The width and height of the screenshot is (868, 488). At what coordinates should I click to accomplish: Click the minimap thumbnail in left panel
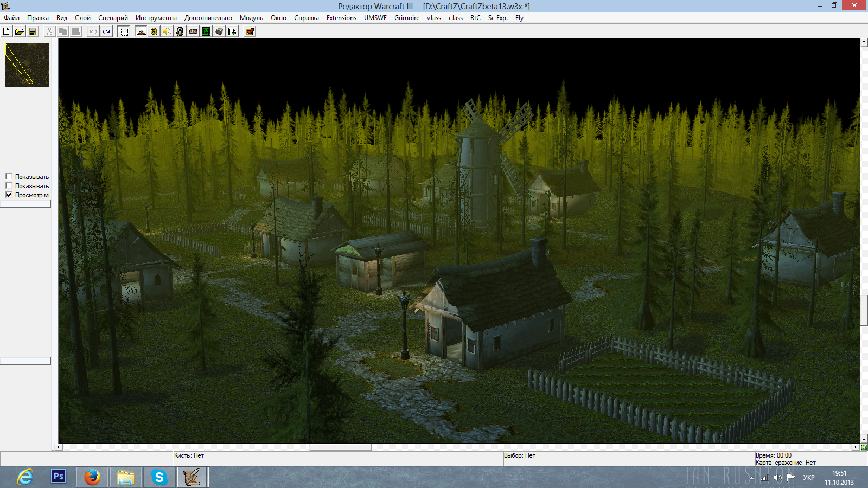[x=27, y=65]
